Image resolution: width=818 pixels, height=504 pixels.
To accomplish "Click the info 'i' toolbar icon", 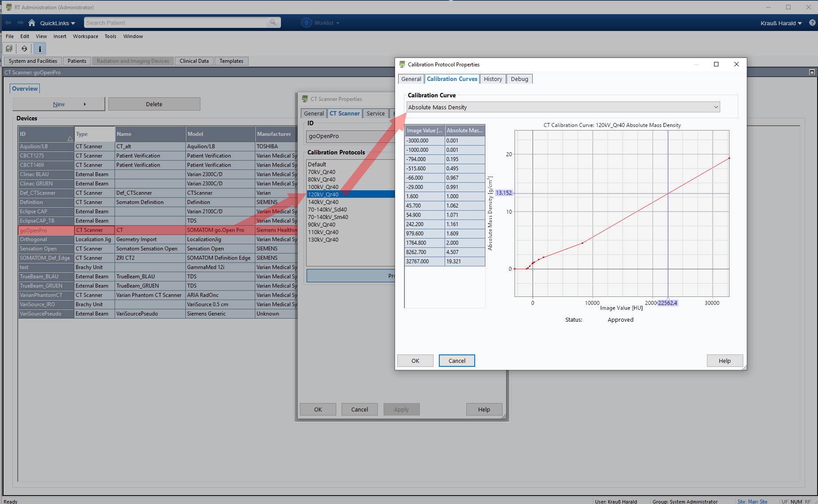I will pos(40,49).
